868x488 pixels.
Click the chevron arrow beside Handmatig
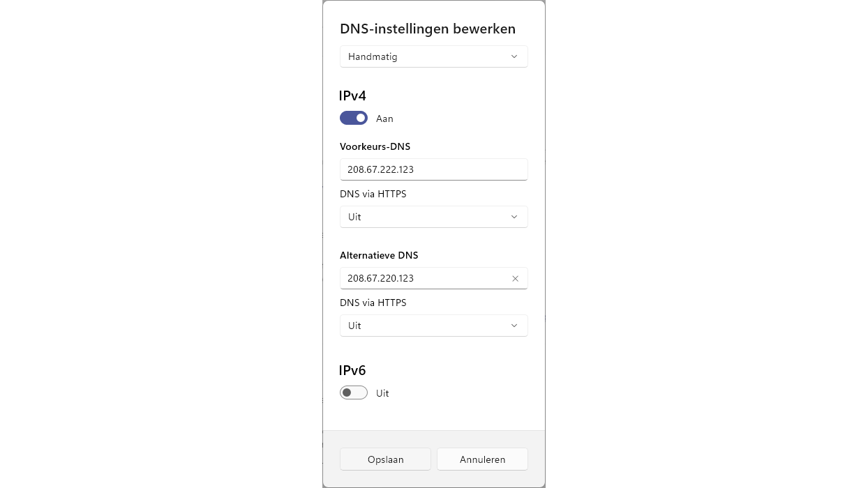(x=514, y=56)
